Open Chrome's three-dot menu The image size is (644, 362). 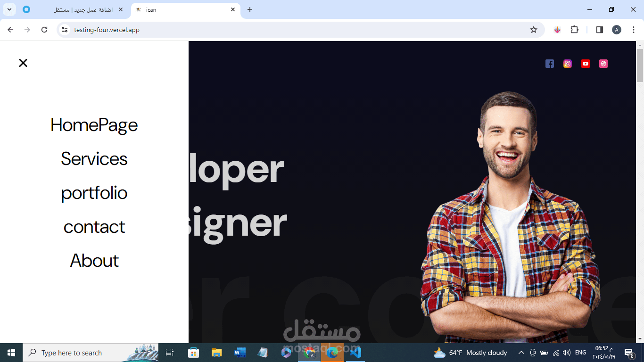pyautogui.click(x=634, y=30)
